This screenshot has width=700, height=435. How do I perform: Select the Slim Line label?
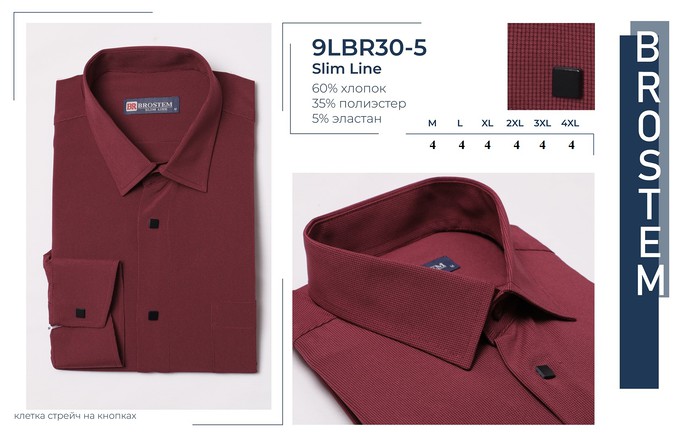[x=347, y=69]
